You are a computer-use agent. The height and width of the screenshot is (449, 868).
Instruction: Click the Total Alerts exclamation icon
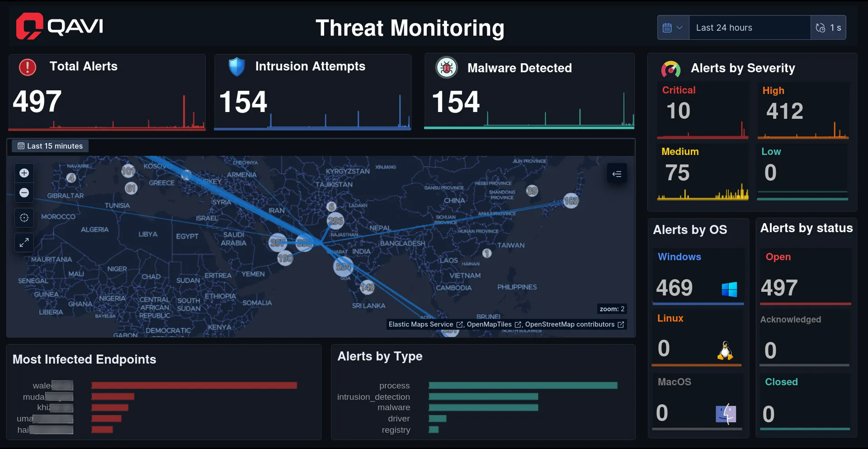coord(27,67)
